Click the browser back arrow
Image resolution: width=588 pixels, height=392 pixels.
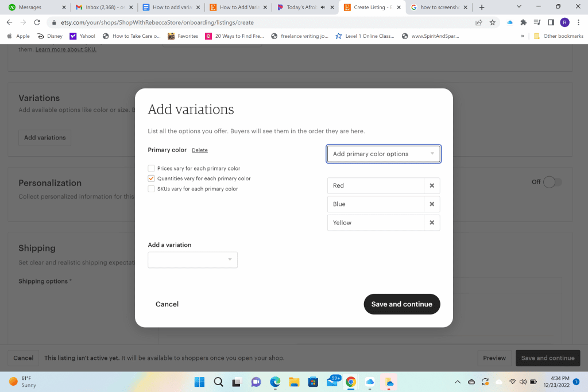click(x=10, y=21)
